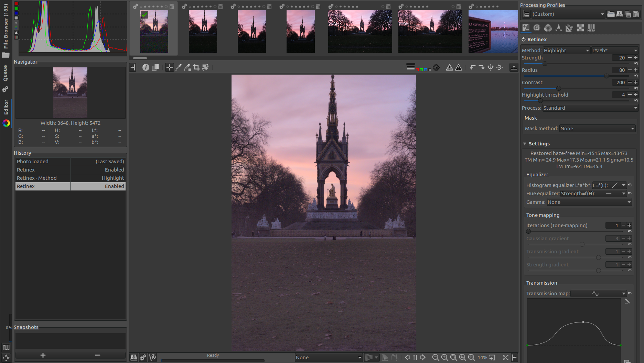
Task: Click the zoom in magnifier icon
Action: [444, 357]
